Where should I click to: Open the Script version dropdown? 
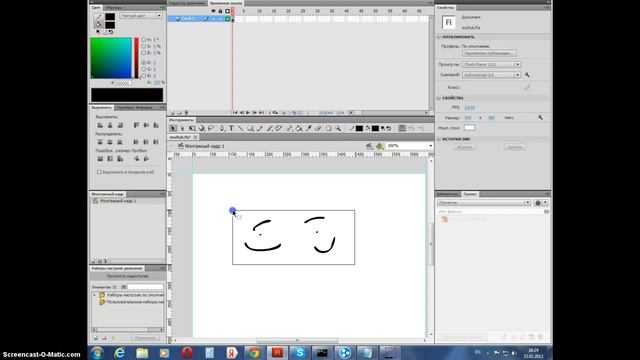491,75
